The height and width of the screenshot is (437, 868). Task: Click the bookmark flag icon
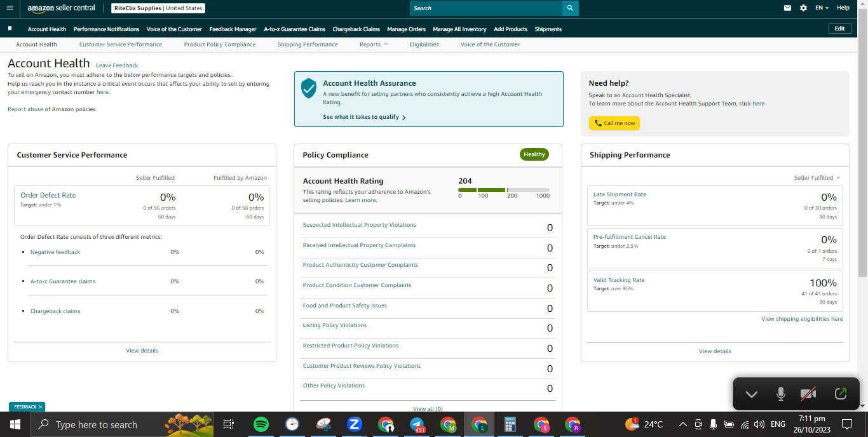10,29
